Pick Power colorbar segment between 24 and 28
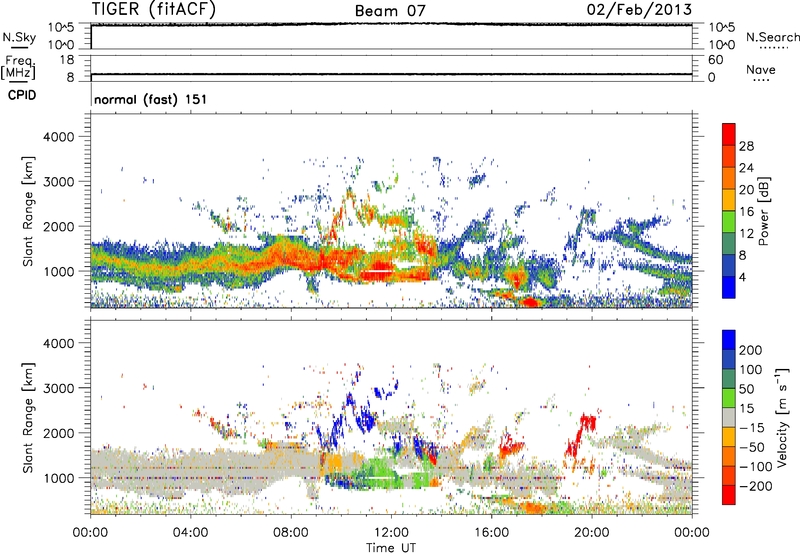800x554 pixels. pos(729,156)
